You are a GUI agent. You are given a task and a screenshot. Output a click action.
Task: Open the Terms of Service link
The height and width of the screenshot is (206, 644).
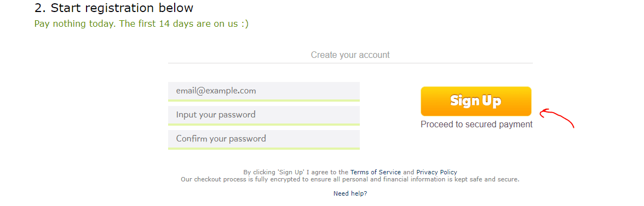tap(376, 172)
